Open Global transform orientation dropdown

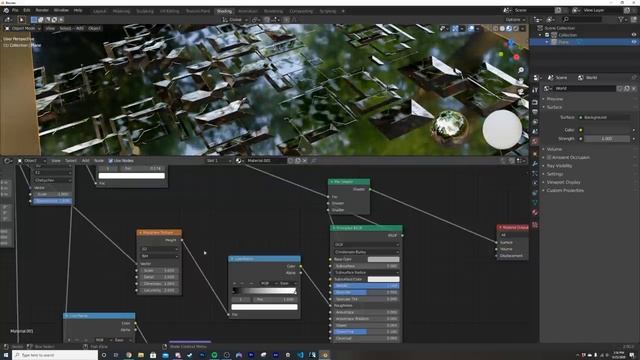pos(235,20)
